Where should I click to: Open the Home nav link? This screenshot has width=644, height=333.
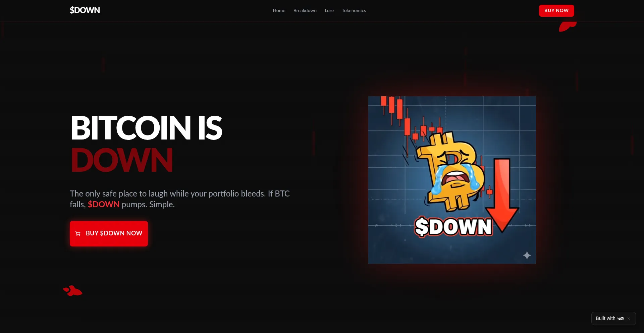click(x=279, y=10)
